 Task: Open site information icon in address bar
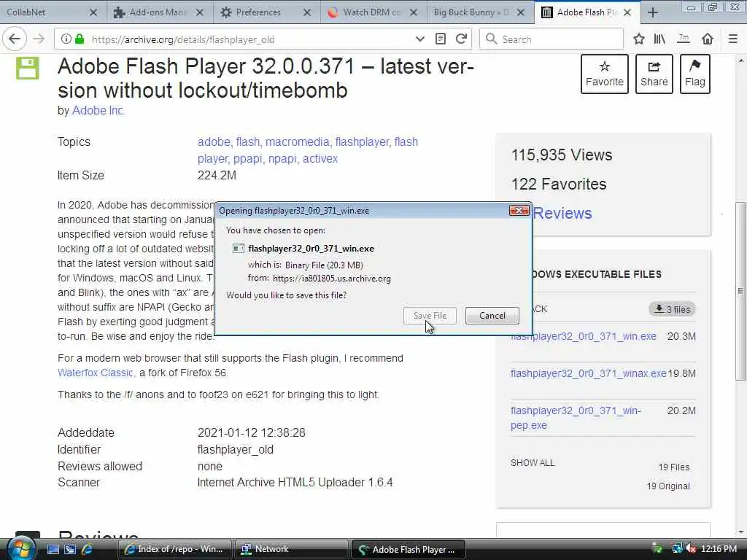coord(66,39)
